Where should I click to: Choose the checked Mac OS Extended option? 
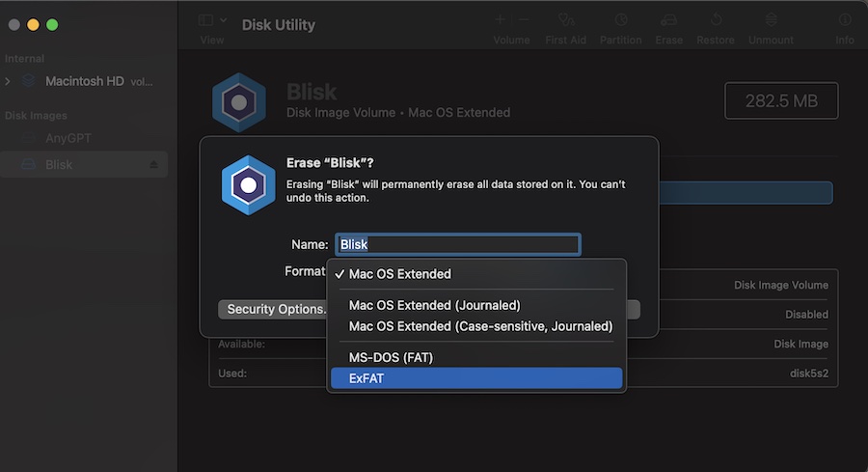click(x=476, y=274)
